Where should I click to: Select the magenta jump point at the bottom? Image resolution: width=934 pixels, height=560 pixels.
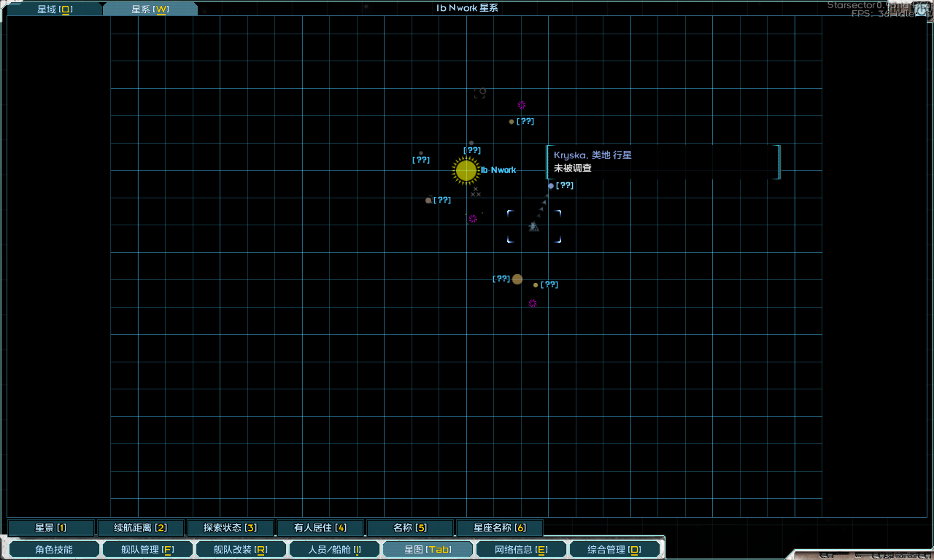point(533,303)
